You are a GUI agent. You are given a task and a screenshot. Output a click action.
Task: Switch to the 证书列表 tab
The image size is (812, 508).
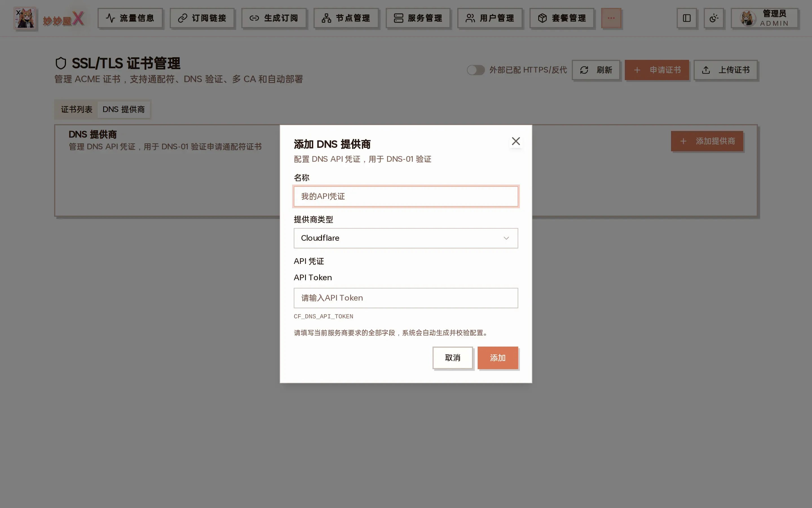[76, 109]
